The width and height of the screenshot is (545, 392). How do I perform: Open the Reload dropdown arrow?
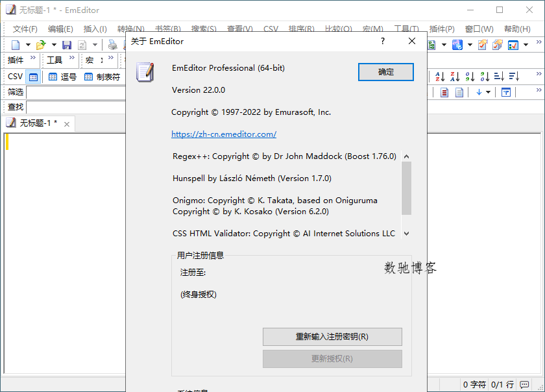pyautogui.click(x=95, y=45)
